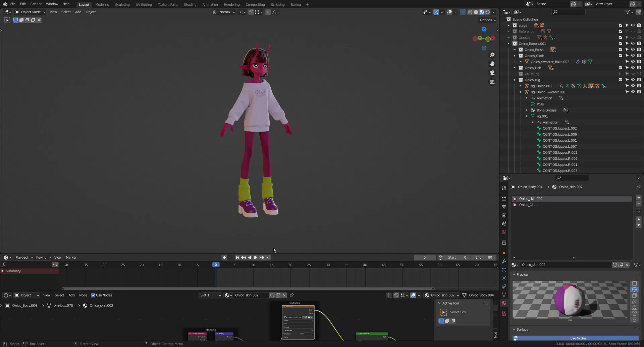Switch to the Sculpting workspace tab
The width and height of the screenshot is (644, 347).
click(x=122, y=5)
